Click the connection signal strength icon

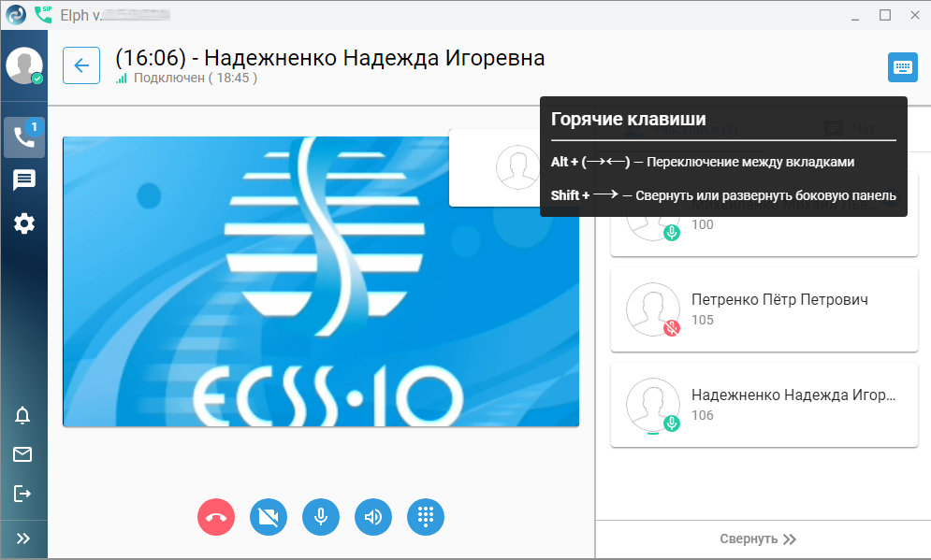121,79
